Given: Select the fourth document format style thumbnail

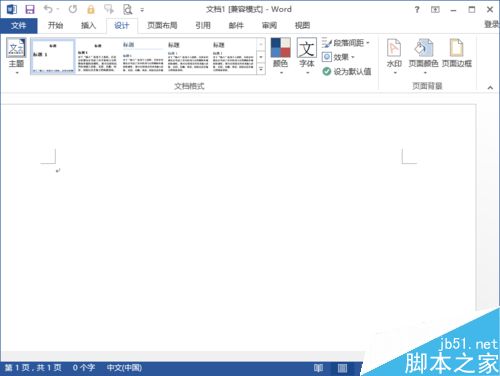Looking at the screenshot, I should coord(188,56).
